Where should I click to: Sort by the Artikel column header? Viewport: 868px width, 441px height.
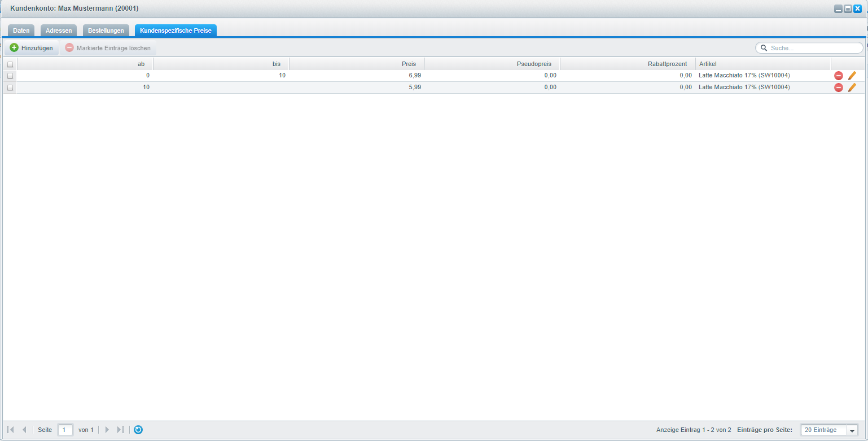pyautogui.click(x=763, y=64)
